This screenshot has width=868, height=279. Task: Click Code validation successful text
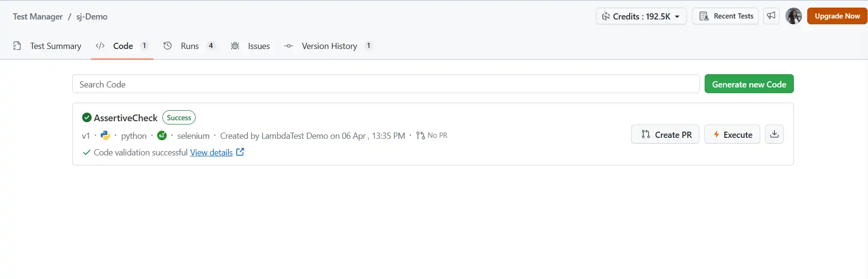[x=141, y=153]
